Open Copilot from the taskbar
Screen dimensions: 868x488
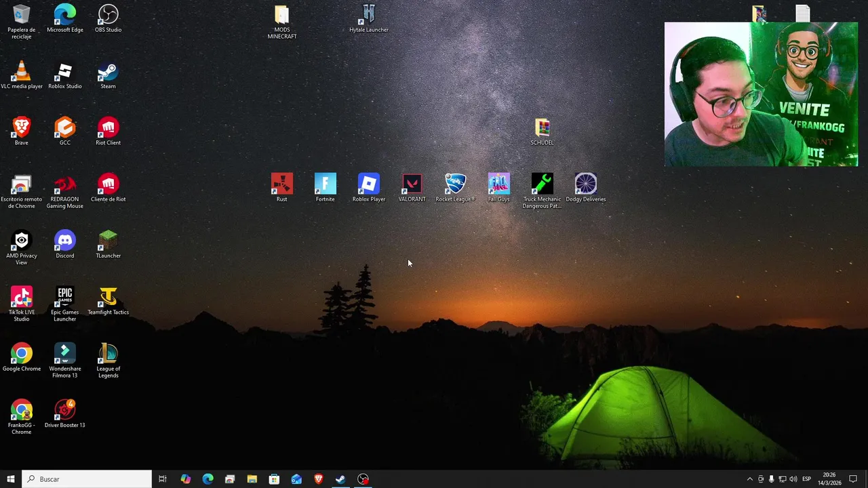185,479
